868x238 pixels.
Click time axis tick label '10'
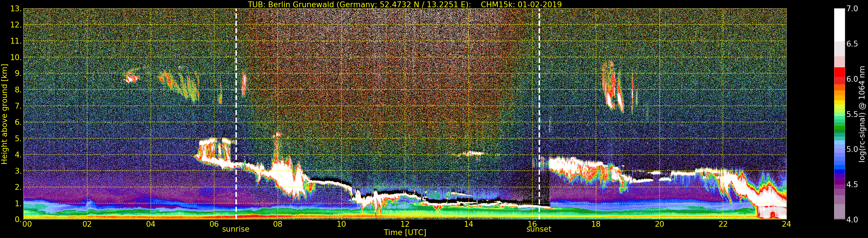point(341,224)
